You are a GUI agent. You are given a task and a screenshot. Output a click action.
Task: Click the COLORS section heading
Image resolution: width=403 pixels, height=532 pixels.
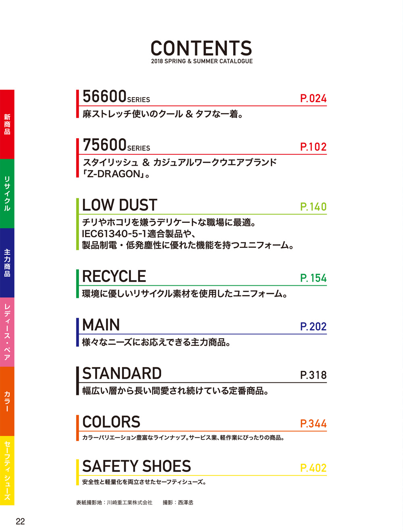click(x=111, y=422)
